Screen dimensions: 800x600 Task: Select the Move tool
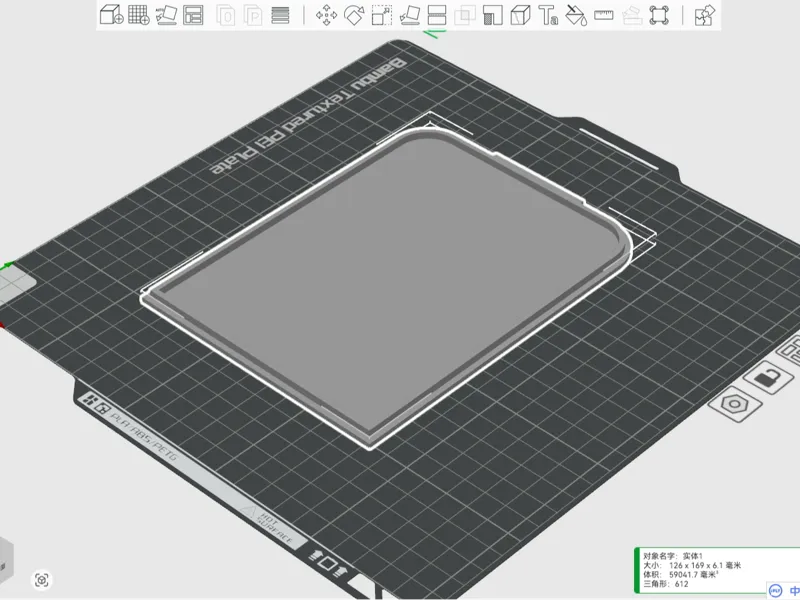tap(327, 15)
